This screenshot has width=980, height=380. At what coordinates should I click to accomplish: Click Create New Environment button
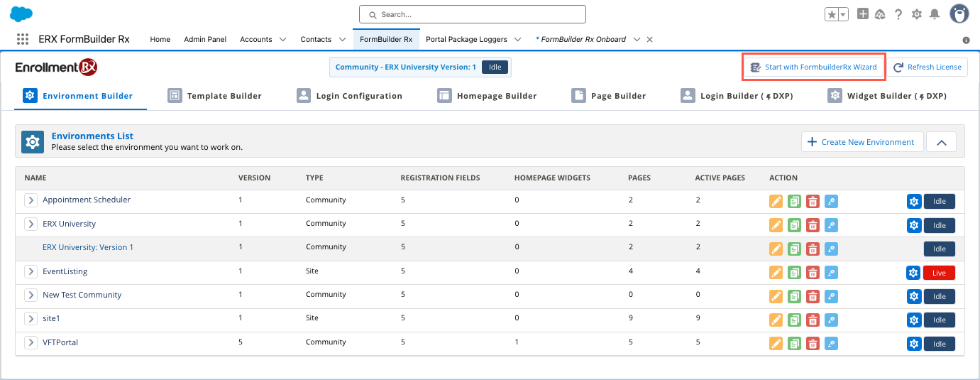click(x=861, y=142)
